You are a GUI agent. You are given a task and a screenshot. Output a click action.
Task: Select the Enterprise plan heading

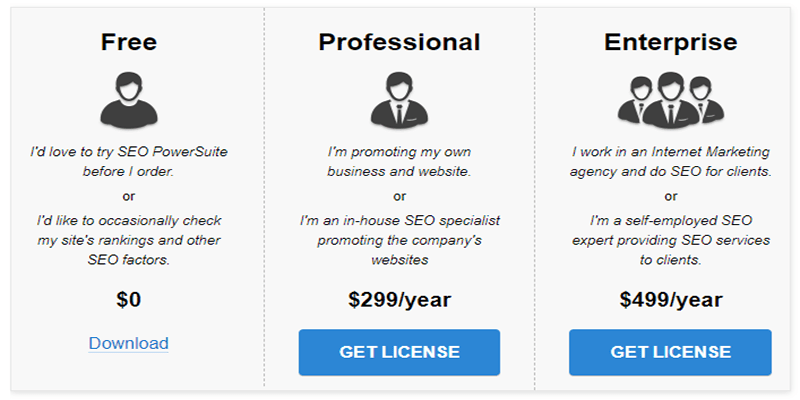[x=670, y=42]
